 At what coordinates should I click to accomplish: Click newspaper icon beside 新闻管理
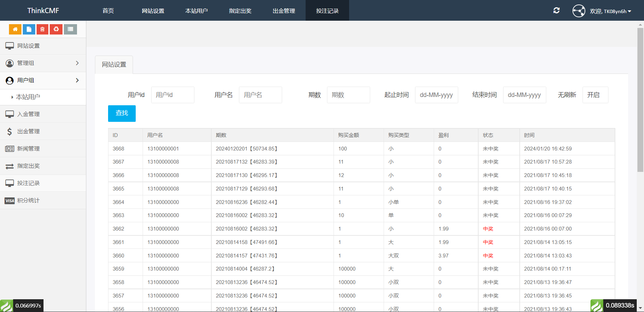click(10, 149)
